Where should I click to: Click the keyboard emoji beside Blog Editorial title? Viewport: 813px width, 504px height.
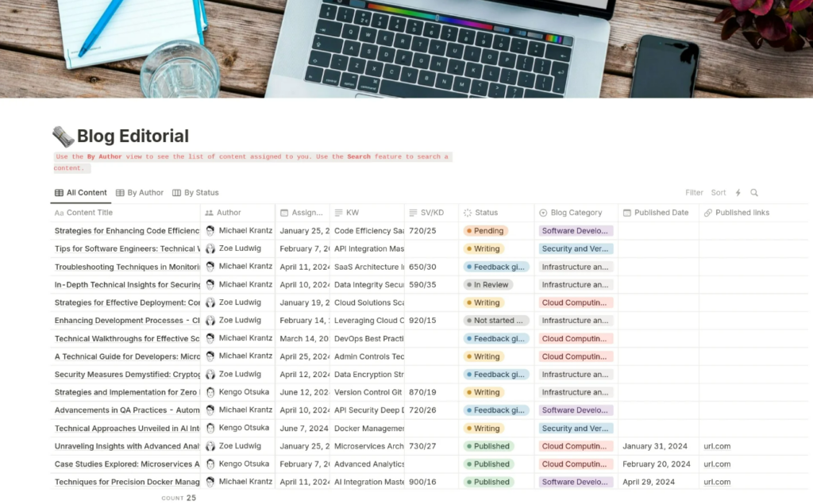click(62, 135)
